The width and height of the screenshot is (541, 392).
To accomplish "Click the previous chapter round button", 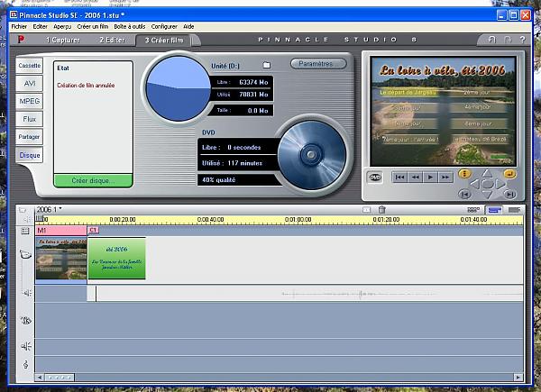I will point(464,195).
